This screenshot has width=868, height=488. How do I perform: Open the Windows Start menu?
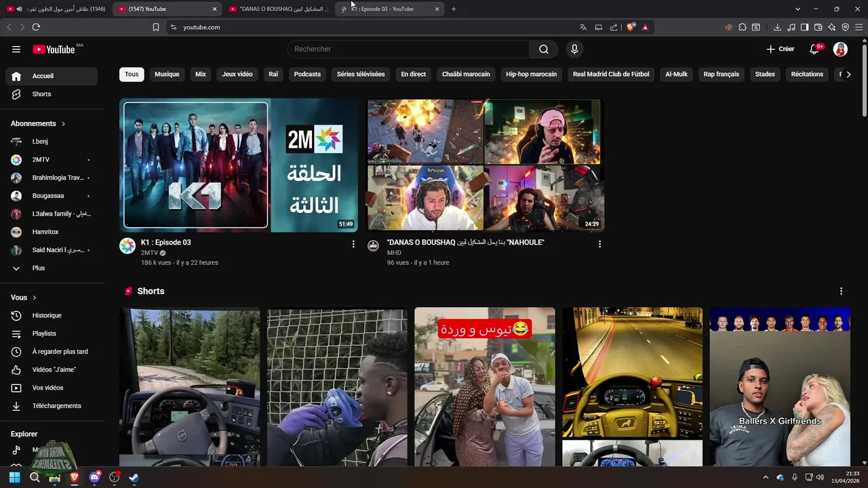pyautogui.click(x=14, y=477)
